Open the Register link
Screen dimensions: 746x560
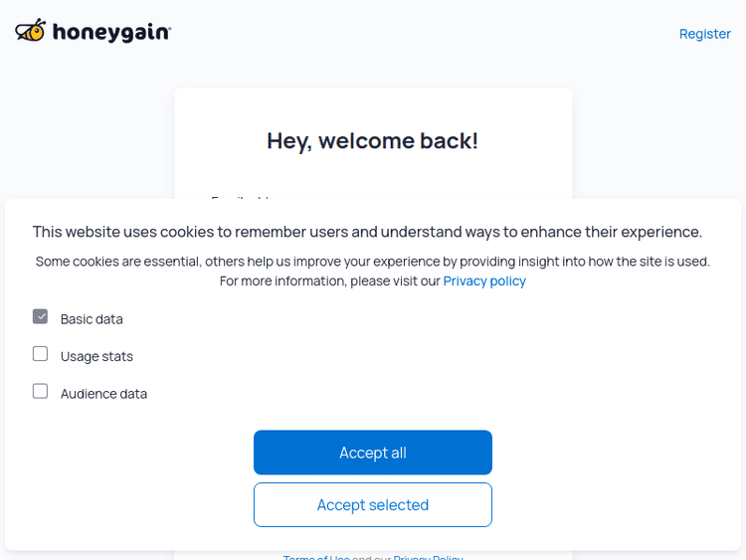pos(704,34)
